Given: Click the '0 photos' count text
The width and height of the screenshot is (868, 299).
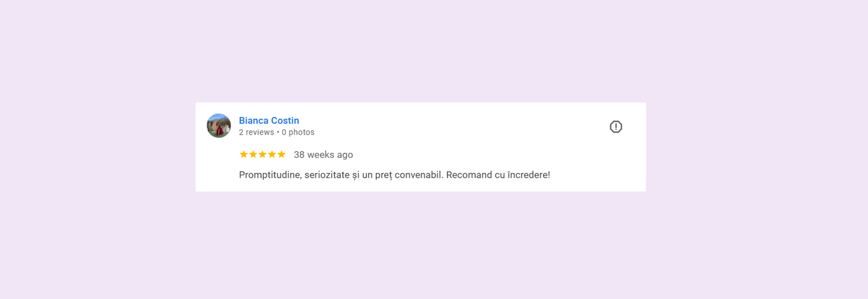Looking at the screenshot, I should [298, 132].
